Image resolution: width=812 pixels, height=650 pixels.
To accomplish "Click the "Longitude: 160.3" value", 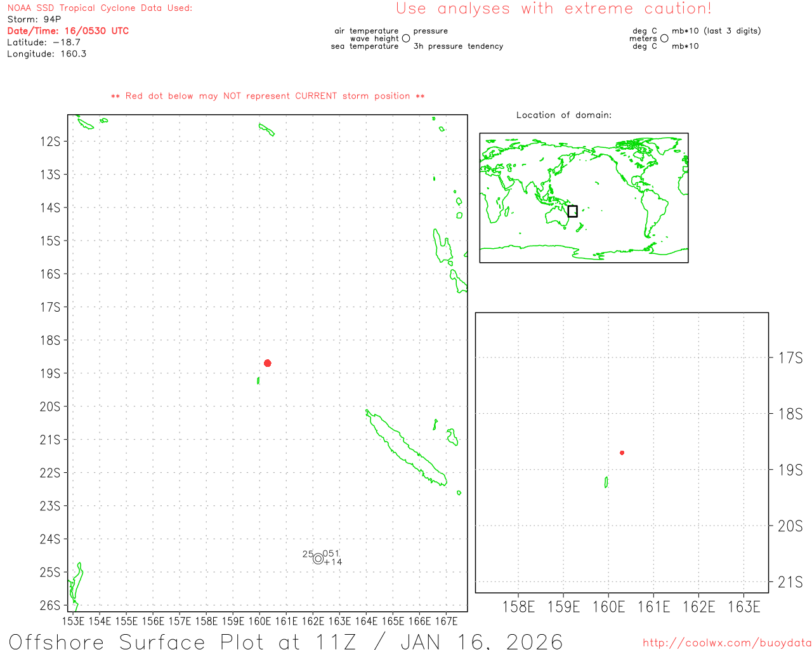I will click(47, 54).
